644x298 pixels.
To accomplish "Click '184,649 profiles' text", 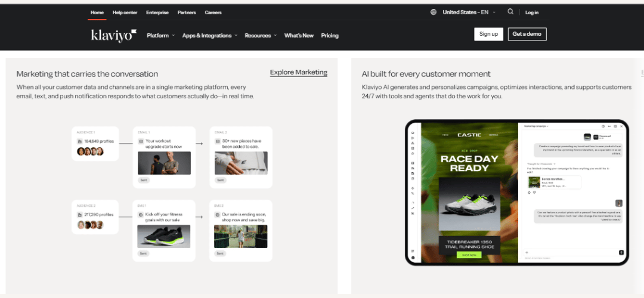I will coord(99,141).
